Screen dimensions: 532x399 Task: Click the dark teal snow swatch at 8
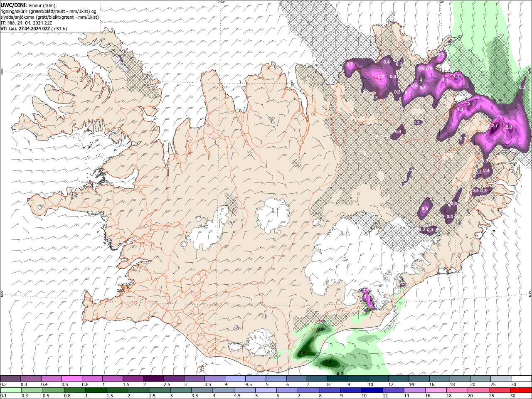(337, 378)
